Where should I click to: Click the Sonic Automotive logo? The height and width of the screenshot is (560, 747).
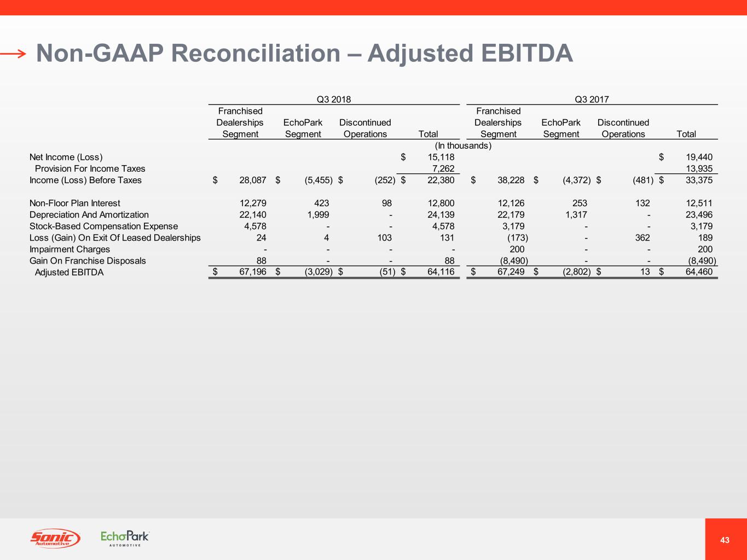tap(55, 538)
